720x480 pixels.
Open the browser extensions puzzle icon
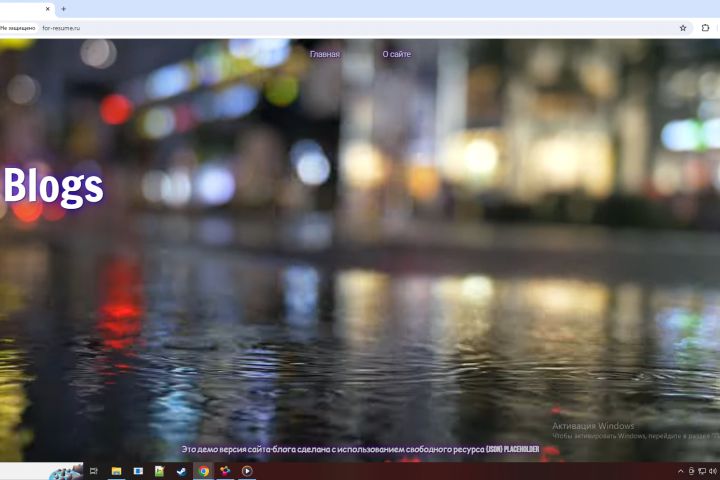705,28
